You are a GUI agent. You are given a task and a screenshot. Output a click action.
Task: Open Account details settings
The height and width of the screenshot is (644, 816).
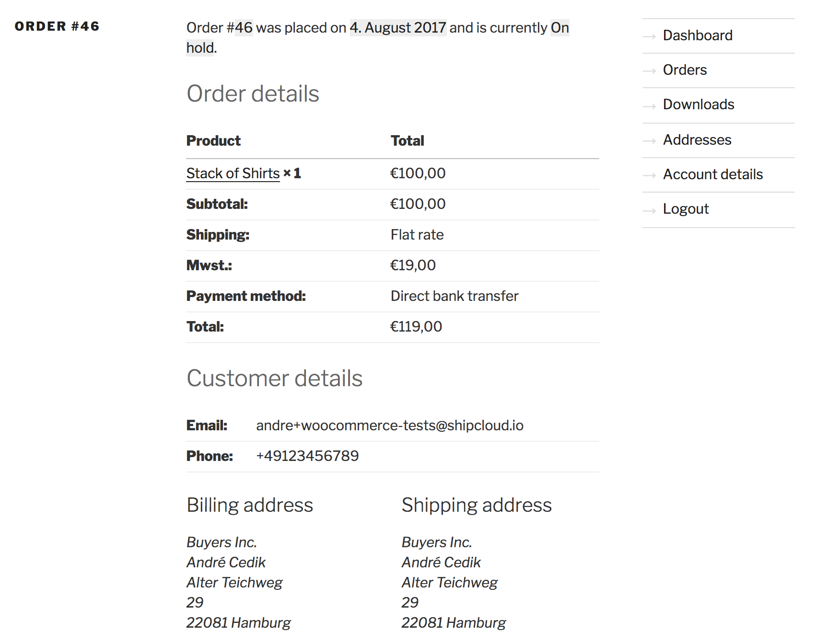click(713, 175)
